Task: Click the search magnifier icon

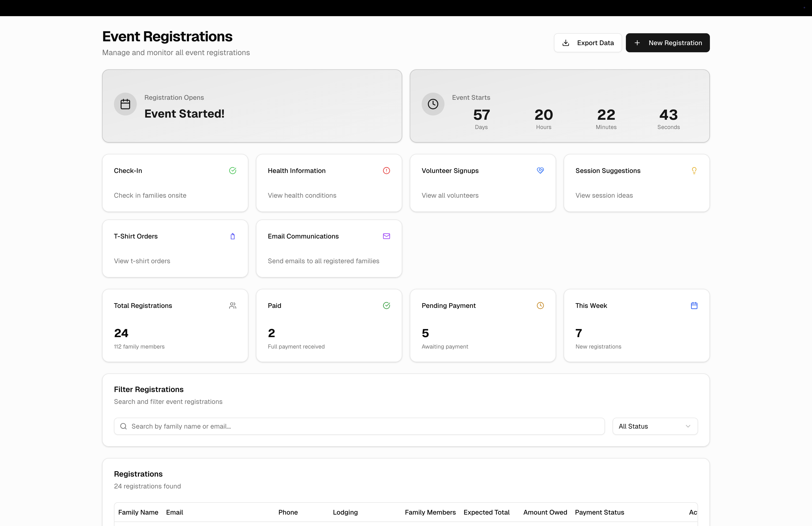Action: (x=123, y=426)
